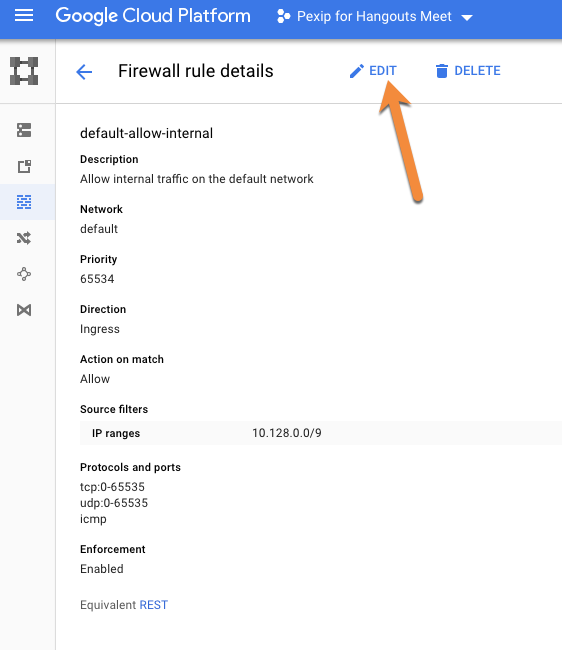Expand the Pexip for Hangouts Meet project dropdown
Screen dimensions: 562x650
pyautogui.click(x=374, y=17)
